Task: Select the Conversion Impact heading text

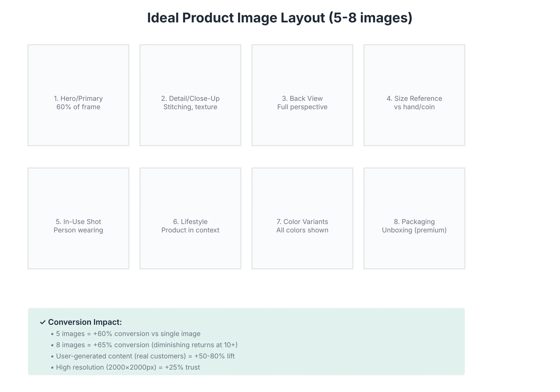Action: [85, 322]
